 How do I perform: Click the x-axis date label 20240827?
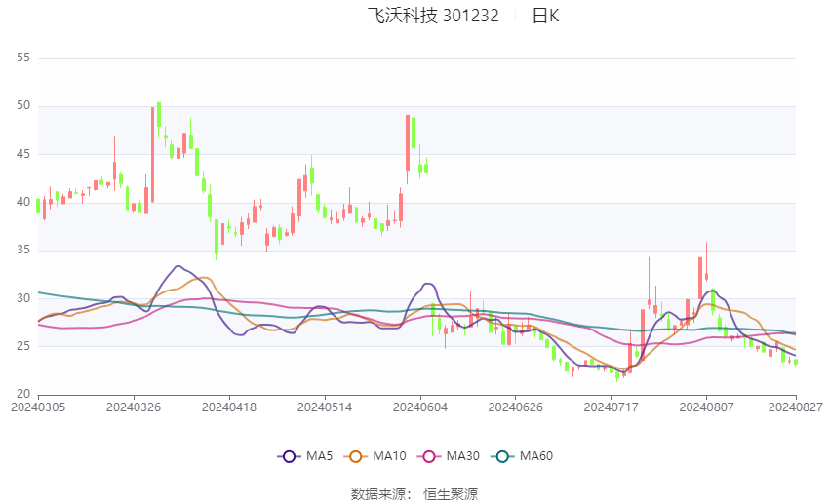pyautogui.click(x=796, y=407)
